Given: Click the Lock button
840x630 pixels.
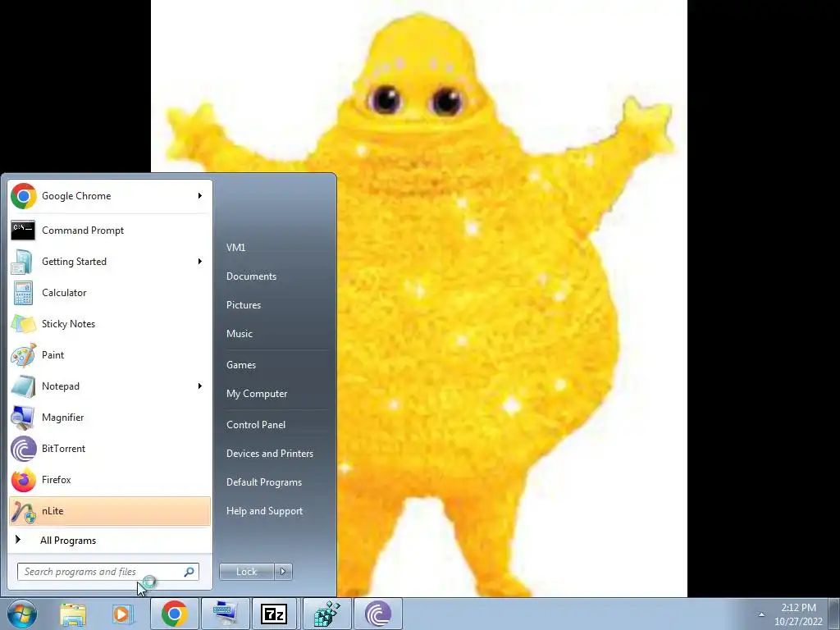Looking at the screenshot, I should pyautogui.click(x=246, y=572).
